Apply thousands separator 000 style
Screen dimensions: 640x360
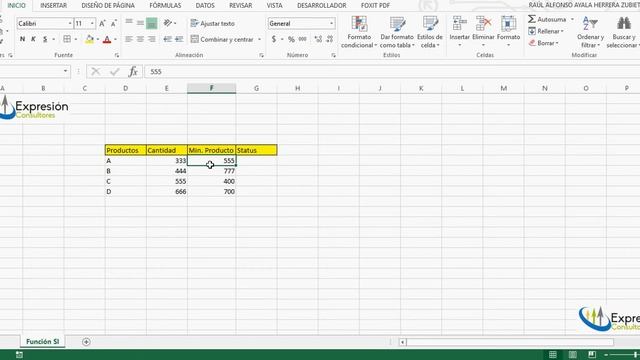pyautogui.click(x=302, y=39)
